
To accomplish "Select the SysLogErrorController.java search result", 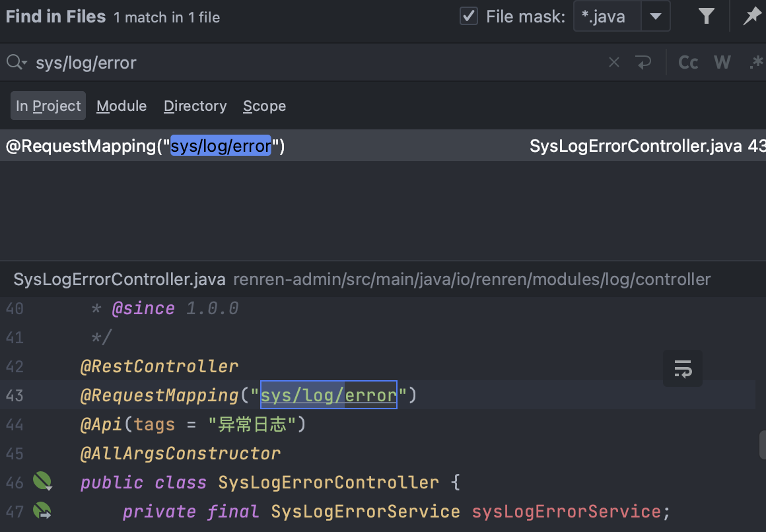I will [383, 146].
